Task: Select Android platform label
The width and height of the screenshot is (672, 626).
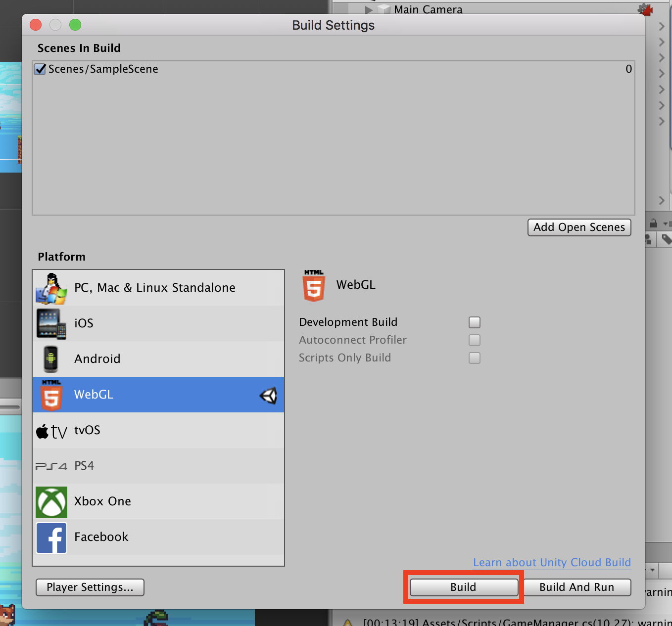Action: pyautogui.click(x=97, y=359)
